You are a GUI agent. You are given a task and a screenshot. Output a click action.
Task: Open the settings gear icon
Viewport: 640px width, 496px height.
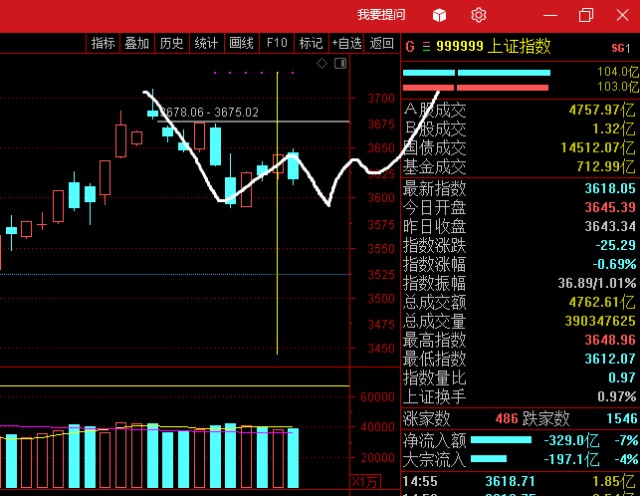click(x=478, y=16)
